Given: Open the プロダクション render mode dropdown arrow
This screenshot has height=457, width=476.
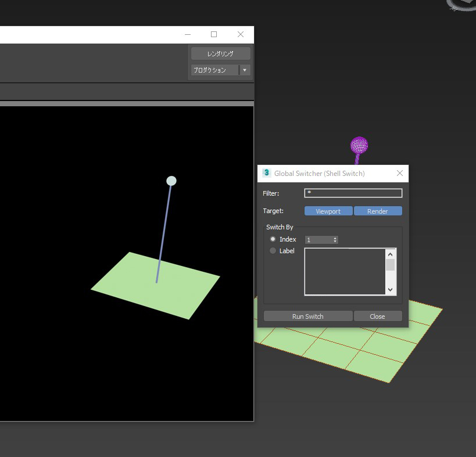Looking at the screenshot, I should pos(245,70).
